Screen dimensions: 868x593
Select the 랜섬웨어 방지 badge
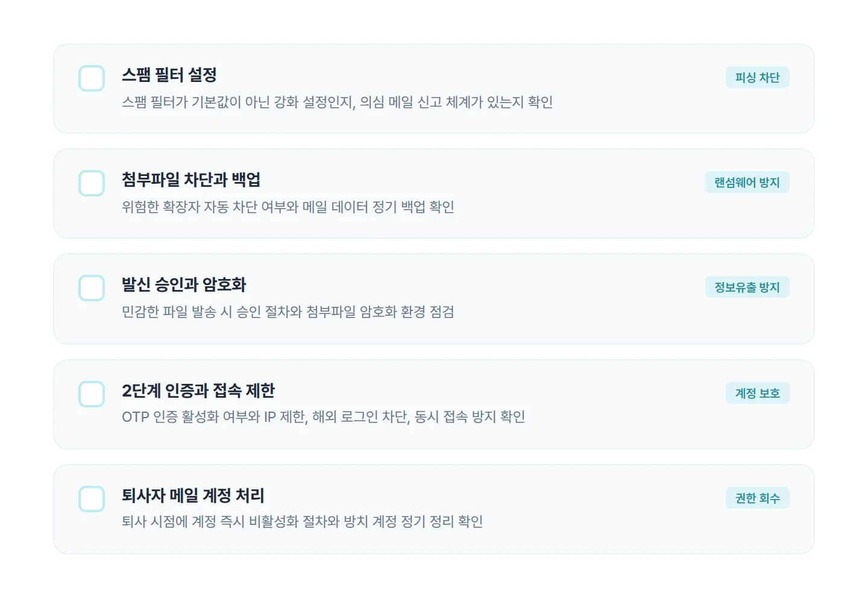click(747, 182)
